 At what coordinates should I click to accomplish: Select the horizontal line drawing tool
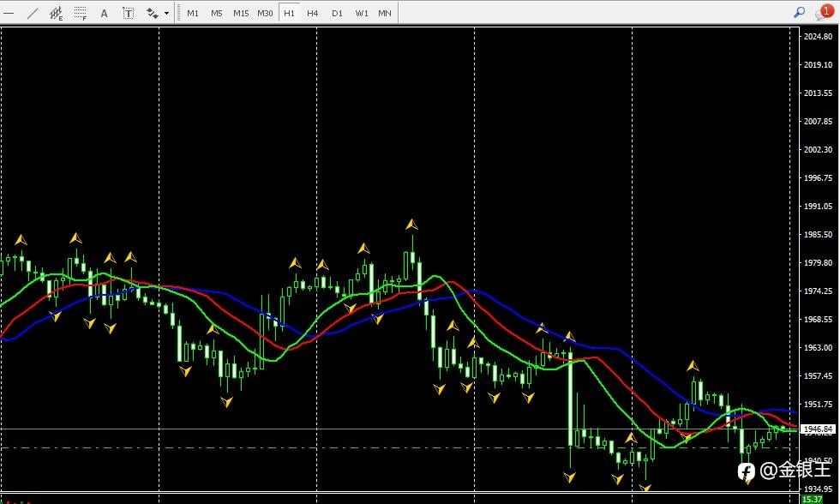pyautogui.click(x=9, y=14)
